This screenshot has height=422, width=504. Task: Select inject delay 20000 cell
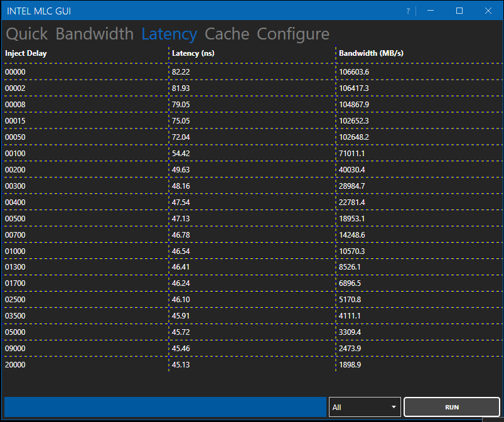pos(15,365)
